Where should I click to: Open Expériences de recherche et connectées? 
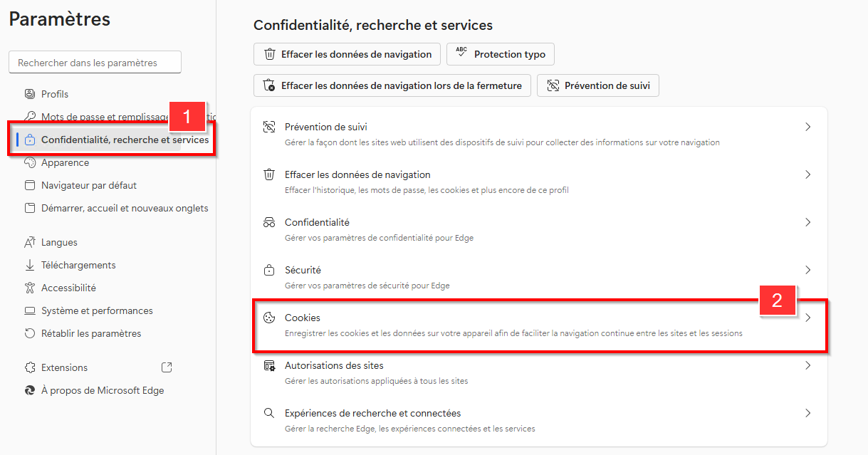click(x=372, y=413)
